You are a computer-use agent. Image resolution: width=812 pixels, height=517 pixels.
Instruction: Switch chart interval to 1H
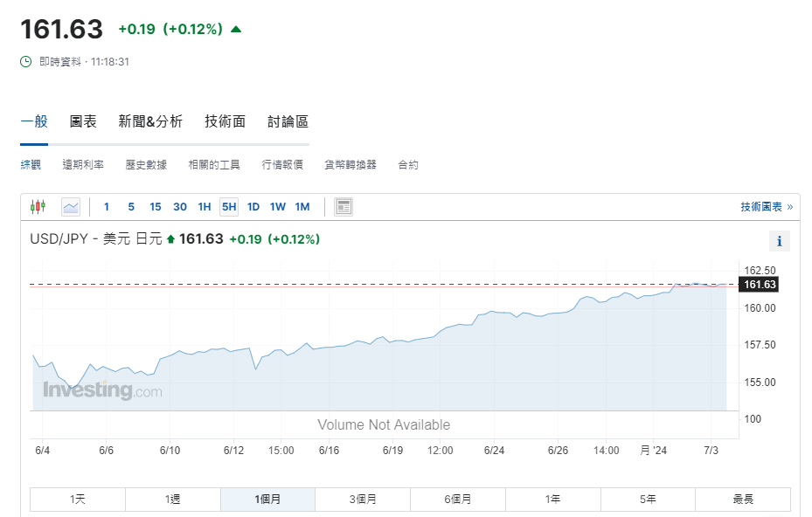coord(204,206)
